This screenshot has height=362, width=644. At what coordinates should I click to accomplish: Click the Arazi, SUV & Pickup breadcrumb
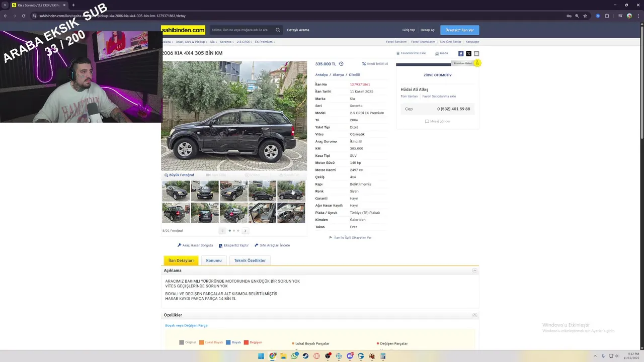pyautogui.click(x=190, y=42)
